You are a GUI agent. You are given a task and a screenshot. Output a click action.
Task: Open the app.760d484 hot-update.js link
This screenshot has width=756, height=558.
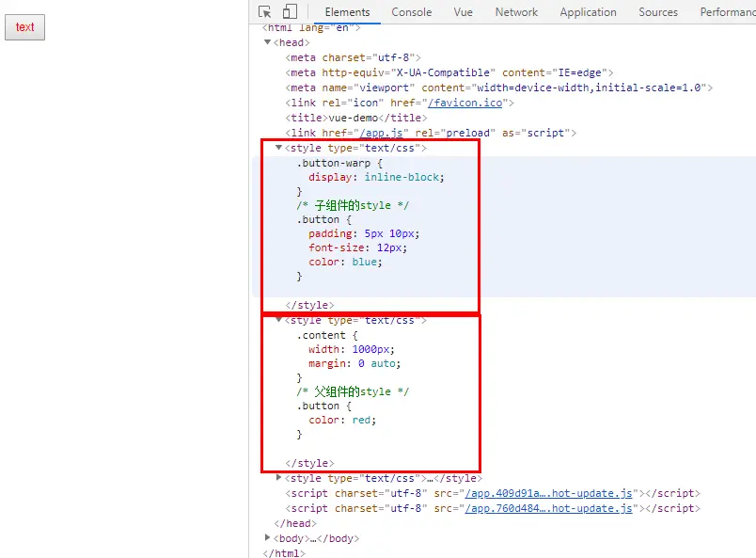(x=548, y=508)
